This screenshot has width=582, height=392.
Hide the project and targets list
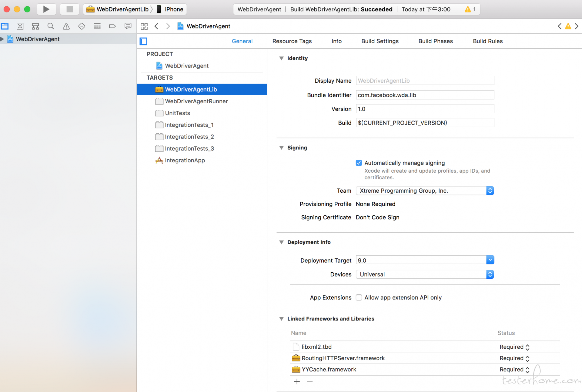[143, 41]
